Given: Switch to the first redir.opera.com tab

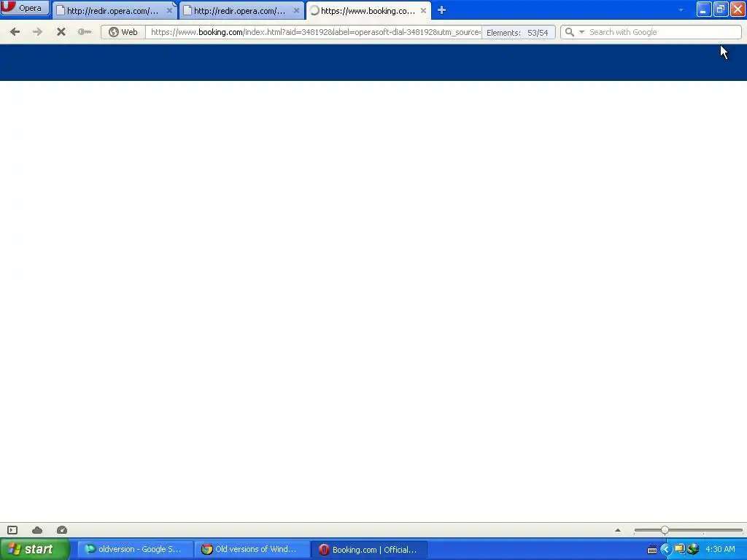Looking at the screenshot, I should click(113, 10).
